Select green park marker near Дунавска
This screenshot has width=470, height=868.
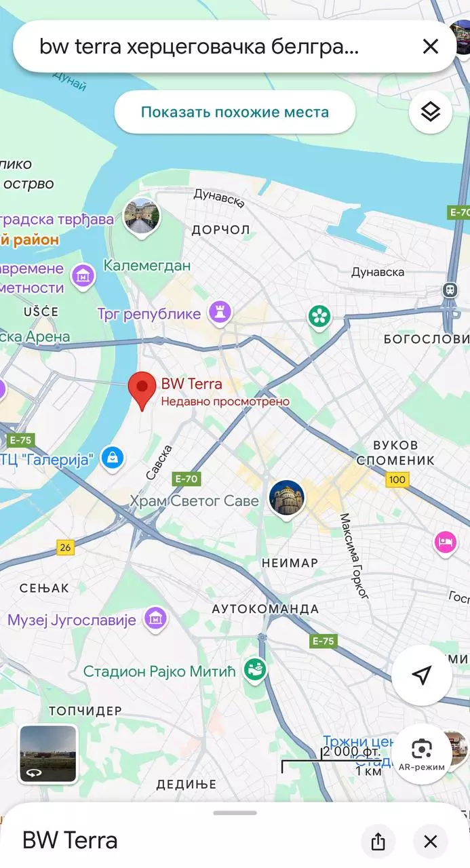pos(319,316)
